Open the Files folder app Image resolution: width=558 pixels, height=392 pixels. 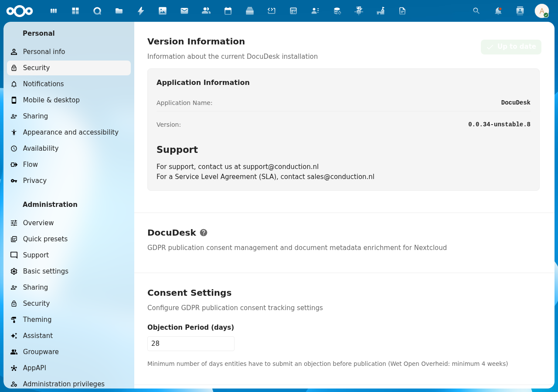coord(119,11)
